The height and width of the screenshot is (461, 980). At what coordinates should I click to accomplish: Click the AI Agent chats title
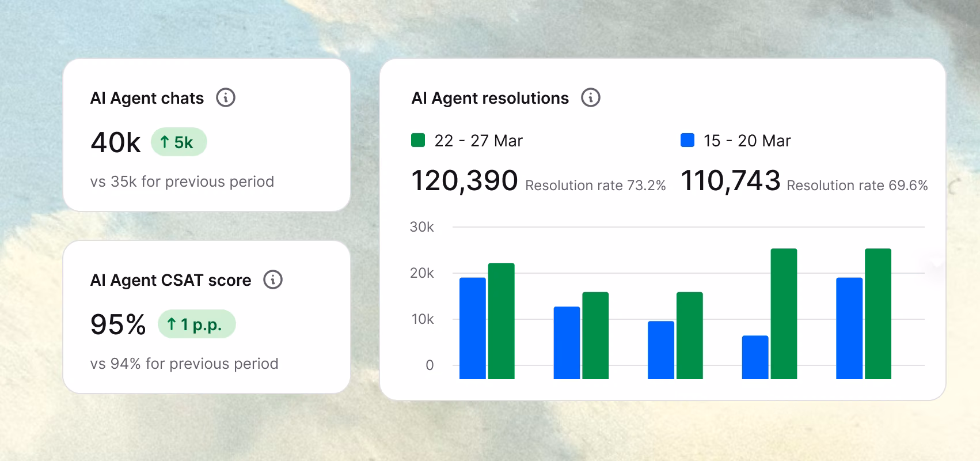click(x=147, y=98)
